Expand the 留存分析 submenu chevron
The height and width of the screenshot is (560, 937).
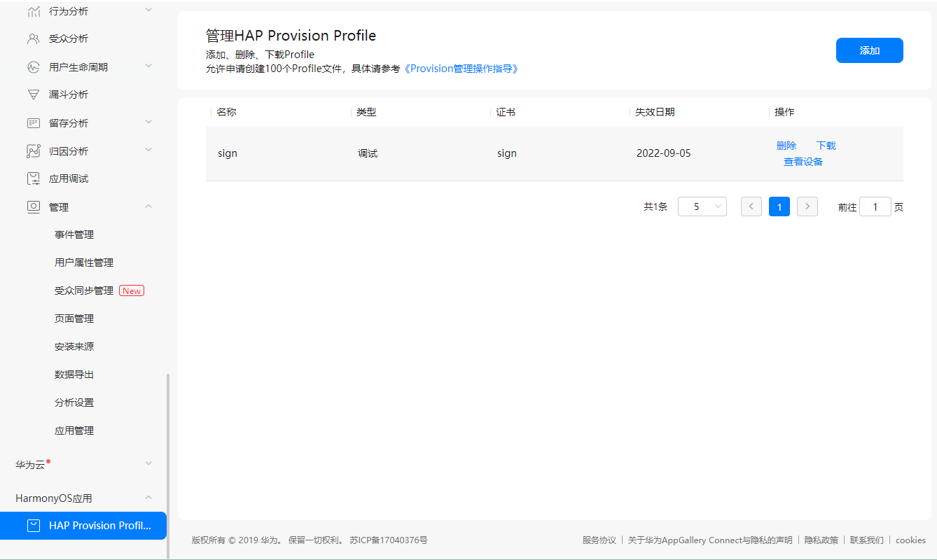coord(148,122)
